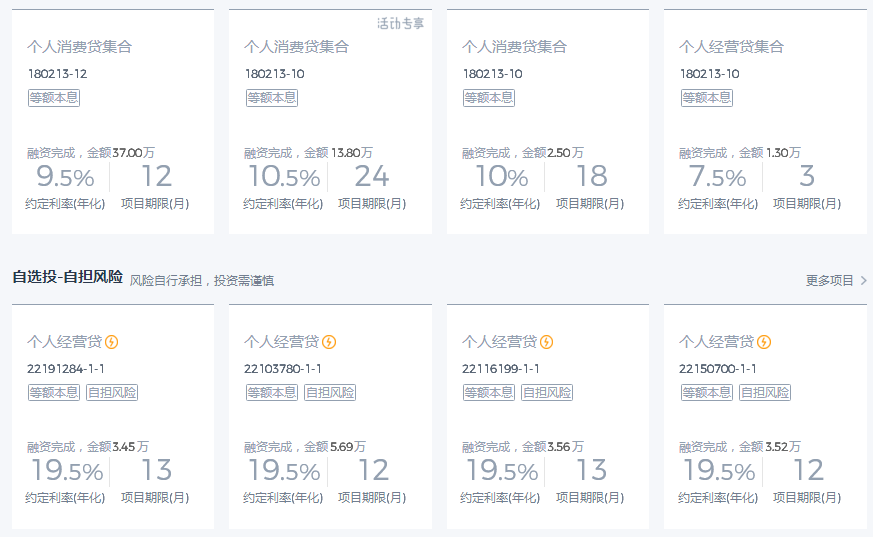The image size is (873, 537).
Task: Click the 10% interest rate
Action: [x=501, y=177]
